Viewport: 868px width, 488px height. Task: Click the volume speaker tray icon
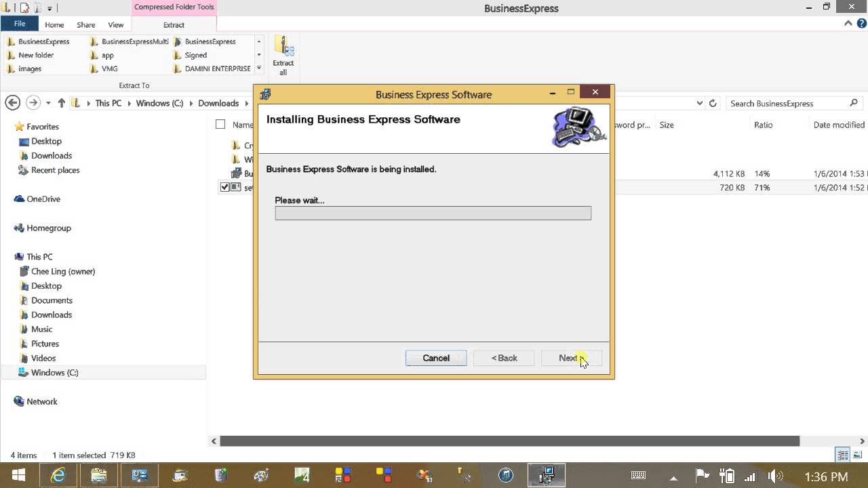coord(776,476)
